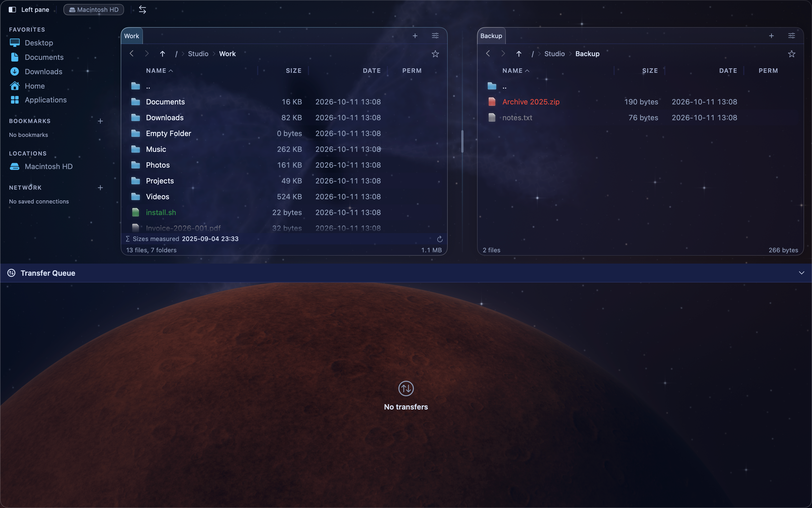Sort Work pane by Name column
Image resolution: width=812 pixels, height=508 pixels.
159,71
